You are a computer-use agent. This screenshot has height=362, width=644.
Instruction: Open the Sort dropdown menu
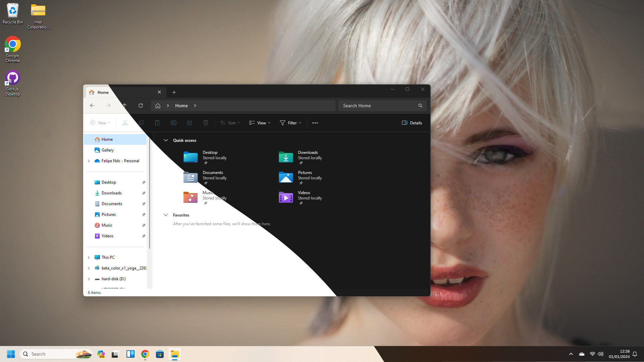[x=230, y=123]
